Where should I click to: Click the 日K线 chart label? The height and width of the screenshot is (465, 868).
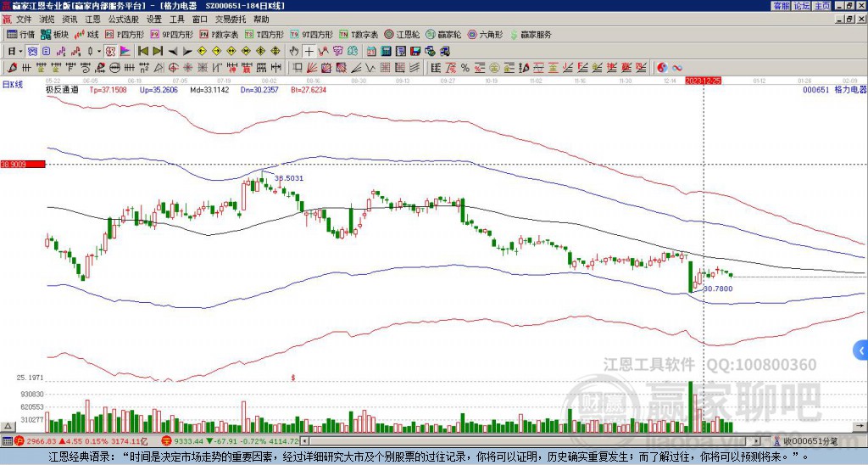pyautogui.click(x=13, y=85)
